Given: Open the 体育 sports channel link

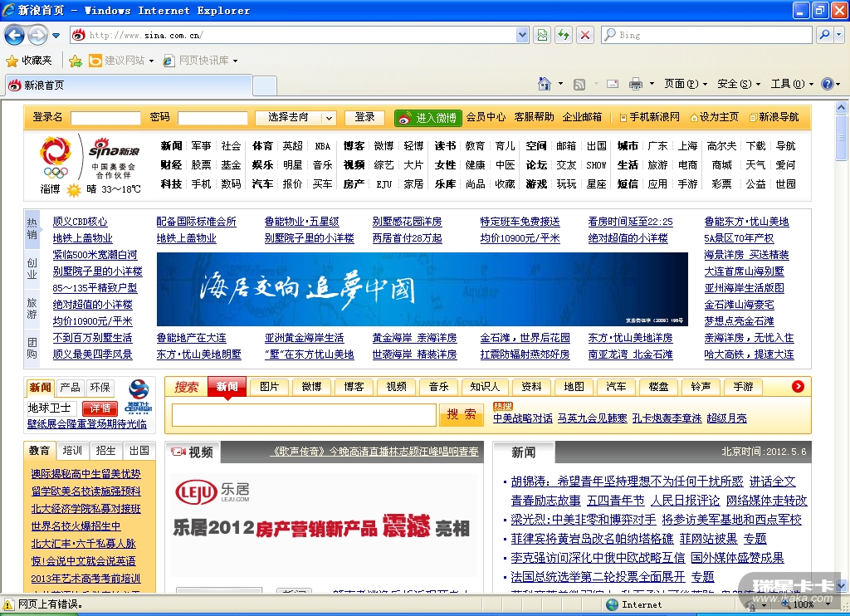Looking at the screenshot, I should click(262, 146).
